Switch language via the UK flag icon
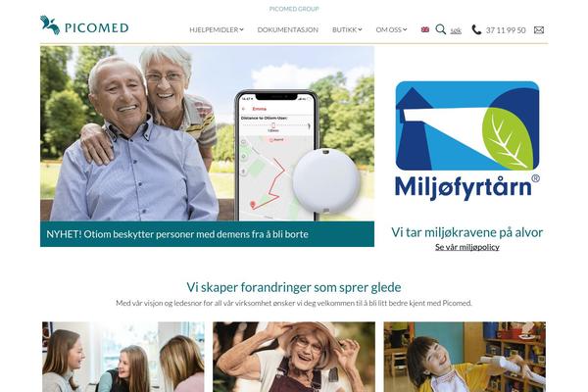588x392 pixels. click(x=425, y=29)
